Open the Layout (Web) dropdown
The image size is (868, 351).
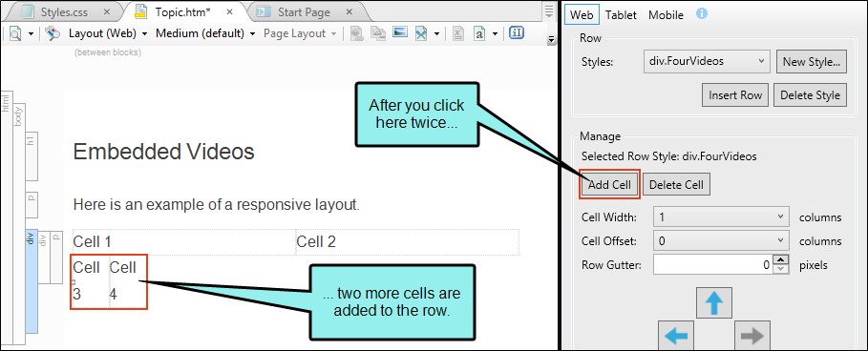[x=108, y=33]
